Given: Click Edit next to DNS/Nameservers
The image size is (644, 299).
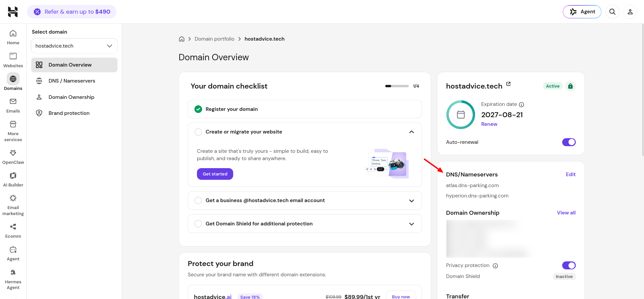Looking at the screenshot, I should [x=570, y=174].
